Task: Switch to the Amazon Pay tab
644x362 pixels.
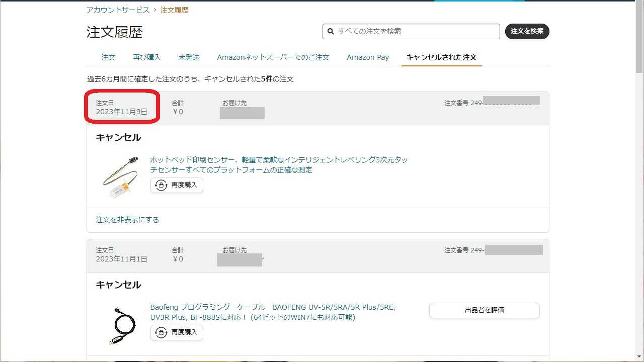Action: click(368, 57)
